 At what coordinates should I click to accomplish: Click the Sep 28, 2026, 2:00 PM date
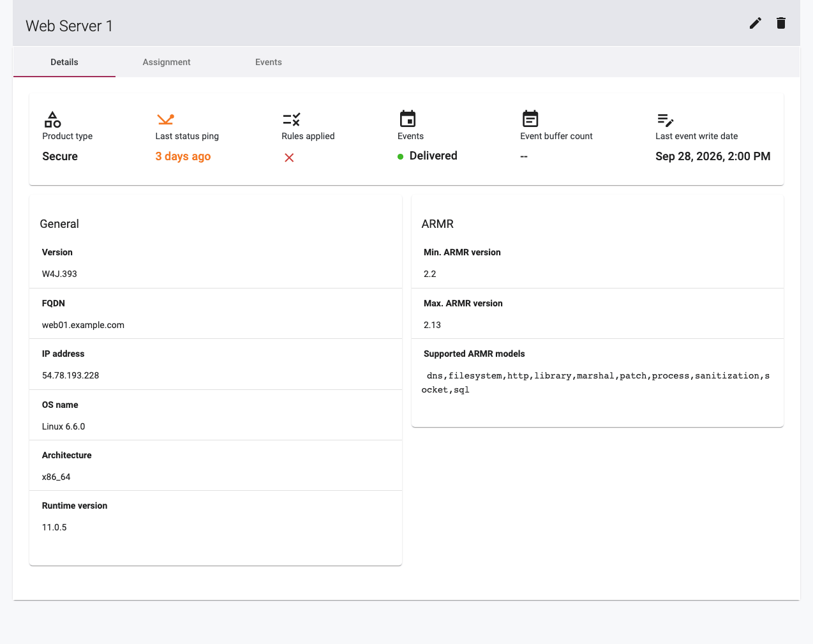tap(713, 156)
